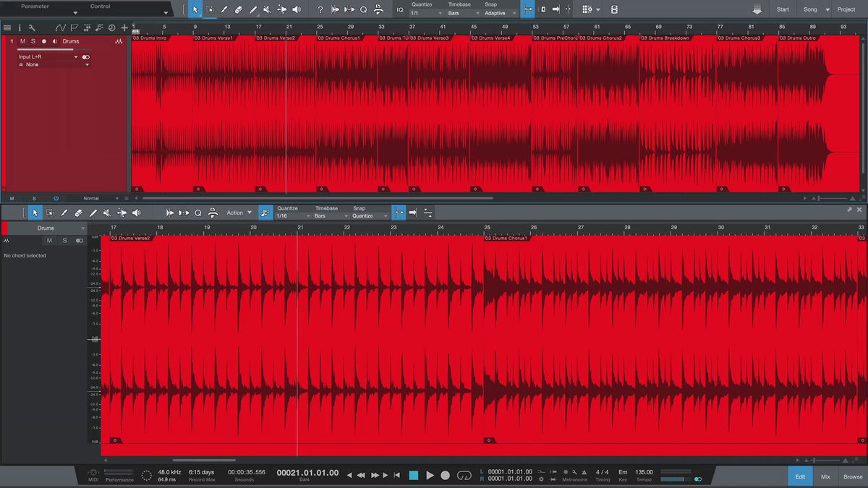Image resolution: width=868 pixels, height=488 pixels.
Task: Switch to the Mix view
Action: pyautogui.click(x=825, y=476)
